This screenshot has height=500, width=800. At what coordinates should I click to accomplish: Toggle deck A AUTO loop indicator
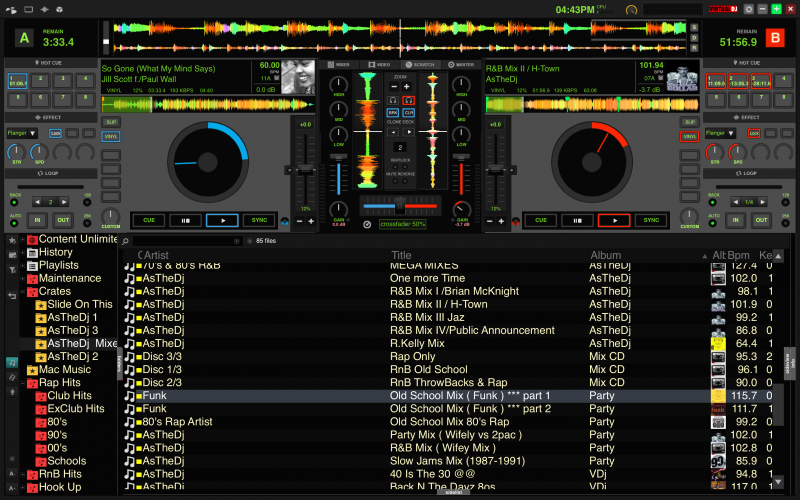click(x=14, y=223)
